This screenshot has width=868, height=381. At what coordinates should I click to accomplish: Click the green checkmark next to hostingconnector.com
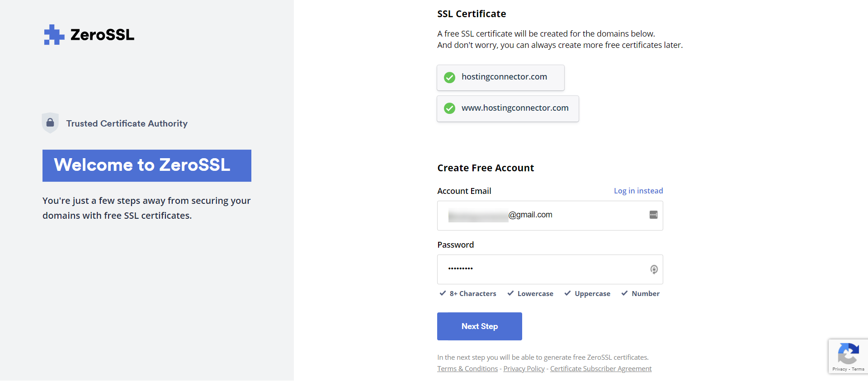449,78
